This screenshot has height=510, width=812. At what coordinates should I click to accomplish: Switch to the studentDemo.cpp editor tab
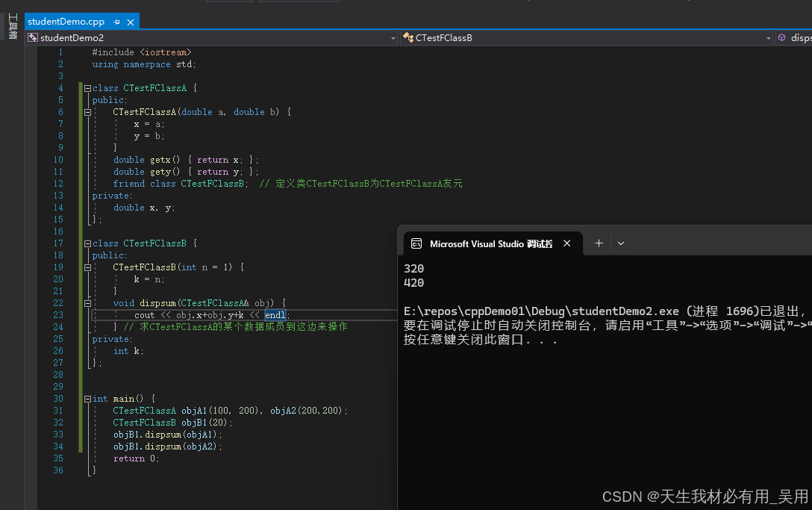point(66,22)
